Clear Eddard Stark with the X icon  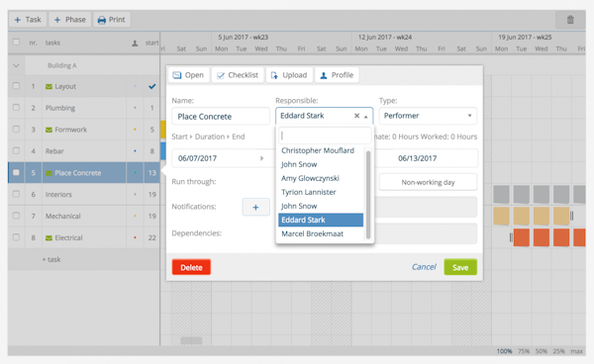356,116
